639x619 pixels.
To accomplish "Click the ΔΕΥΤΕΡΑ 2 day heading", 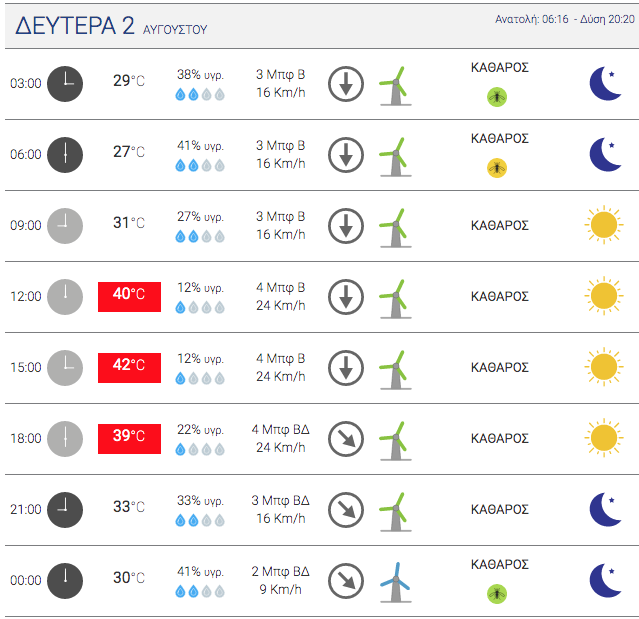I will coord(75,27).
